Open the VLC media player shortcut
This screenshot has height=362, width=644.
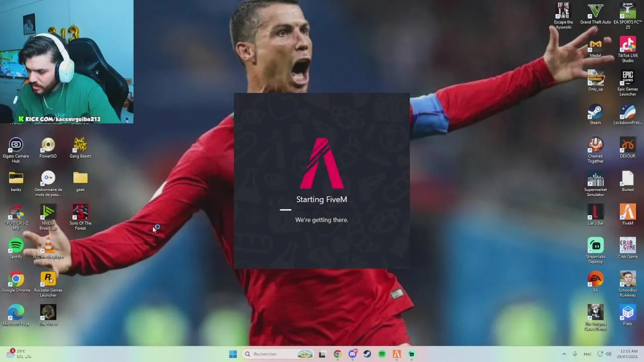(48, 248)
